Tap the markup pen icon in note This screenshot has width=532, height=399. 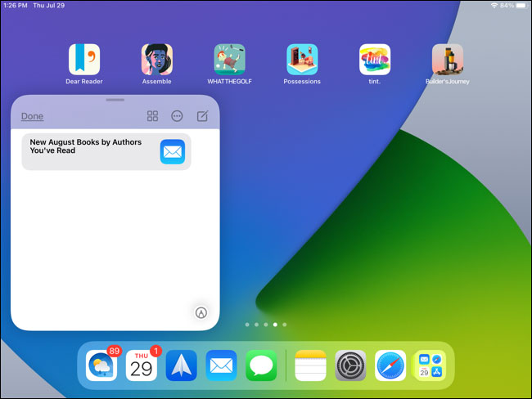coord(201,312)
